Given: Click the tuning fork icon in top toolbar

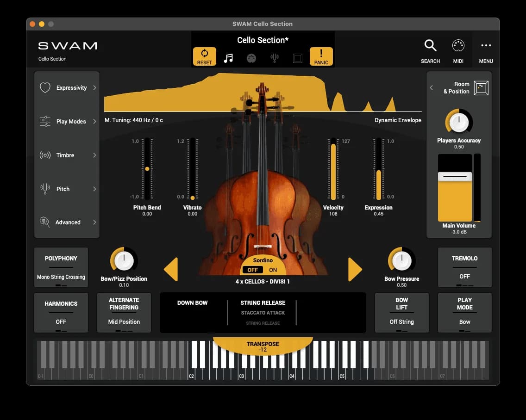Looking at the screenshot, I should (x=275, y=58).
